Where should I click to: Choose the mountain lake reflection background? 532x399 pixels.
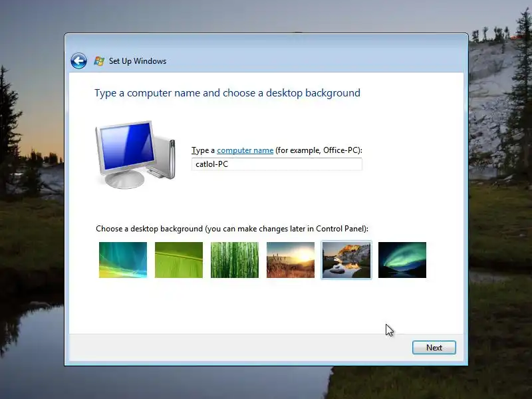pyautogui.click(x=346, y=260)
